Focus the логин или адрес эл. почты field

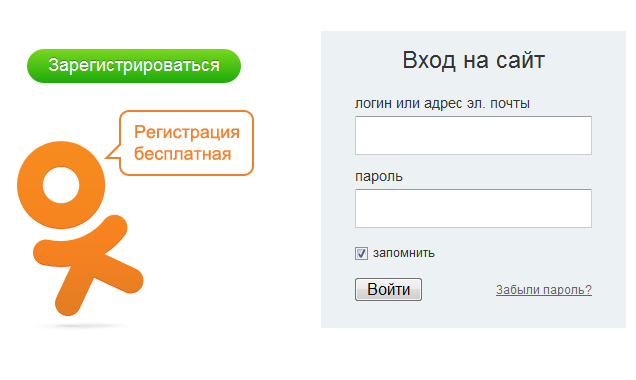[x=473, y=135]
